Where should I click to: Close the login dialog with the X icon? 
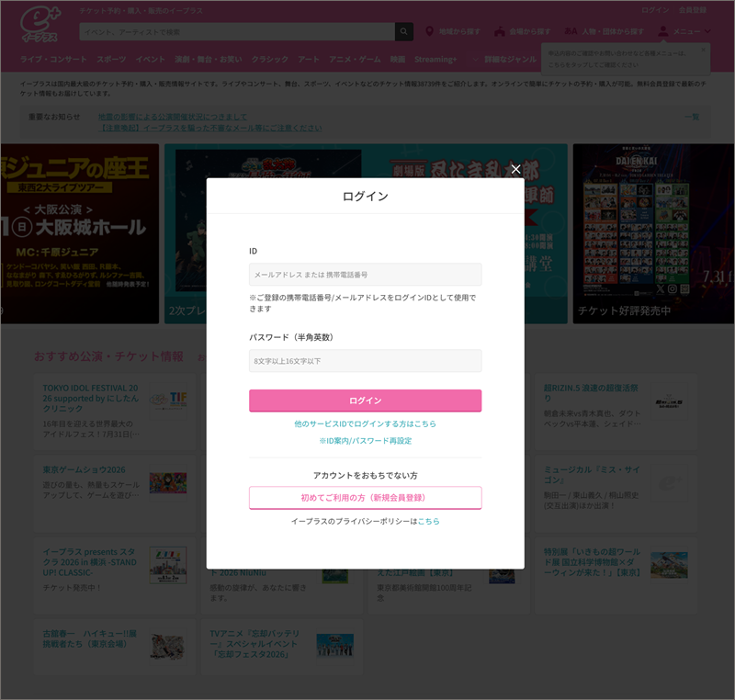click(x=515, y=169)
